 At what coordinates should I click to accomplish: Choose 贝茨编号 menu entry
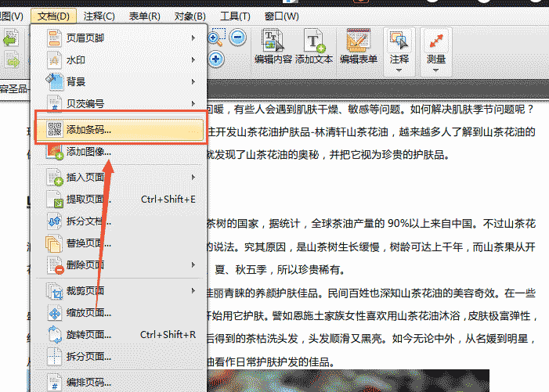[x=119, y=103]
